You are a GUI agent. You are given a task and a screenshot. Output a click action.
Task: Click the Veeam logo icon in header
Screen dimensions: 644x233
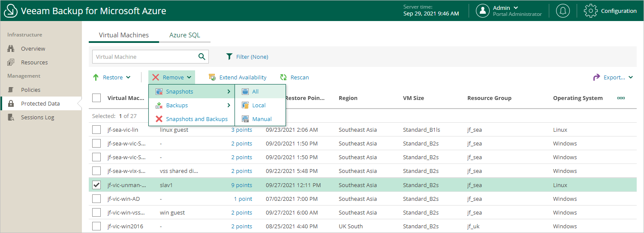tap(11, 11)
